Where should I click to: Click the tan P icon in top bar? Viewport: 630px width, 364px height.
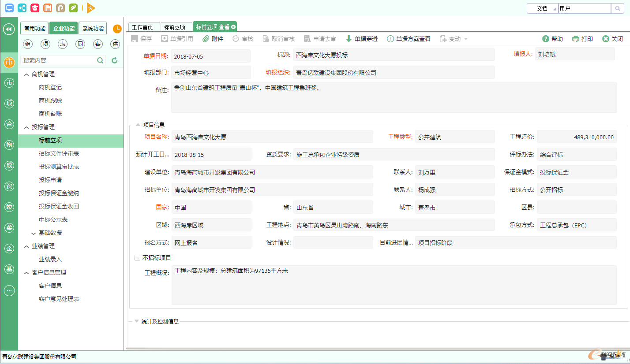click(x=60, y=7)
